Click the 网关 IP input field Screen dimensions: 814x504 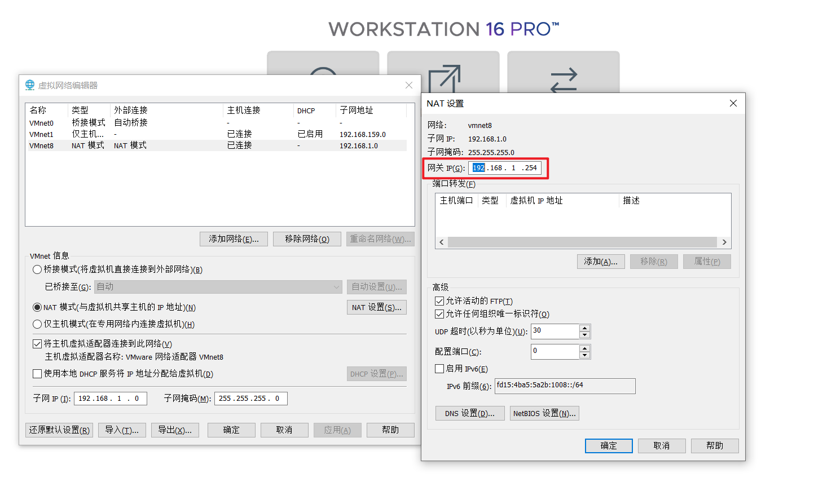coord(505,168)
